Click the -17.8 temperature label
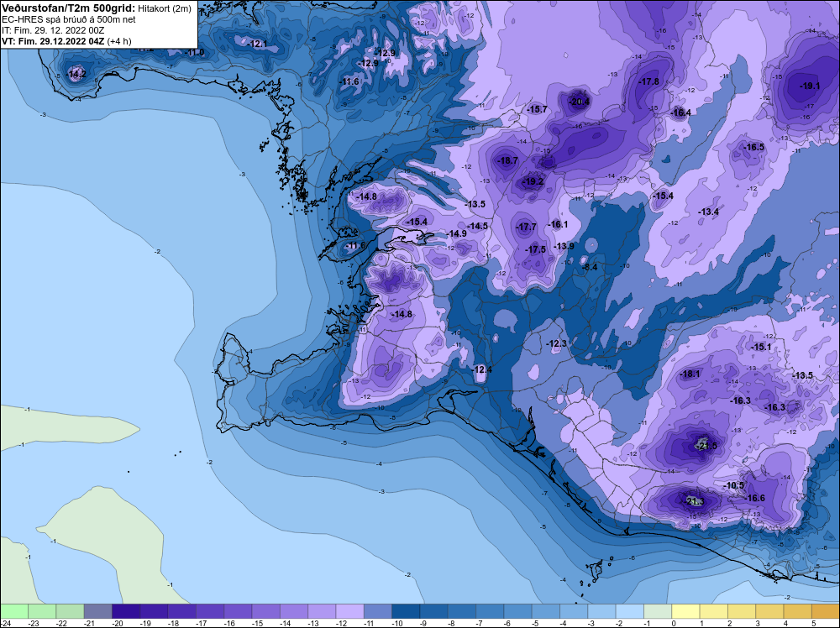The width and height of the screenshot is (840, 628). coord(648,82)
